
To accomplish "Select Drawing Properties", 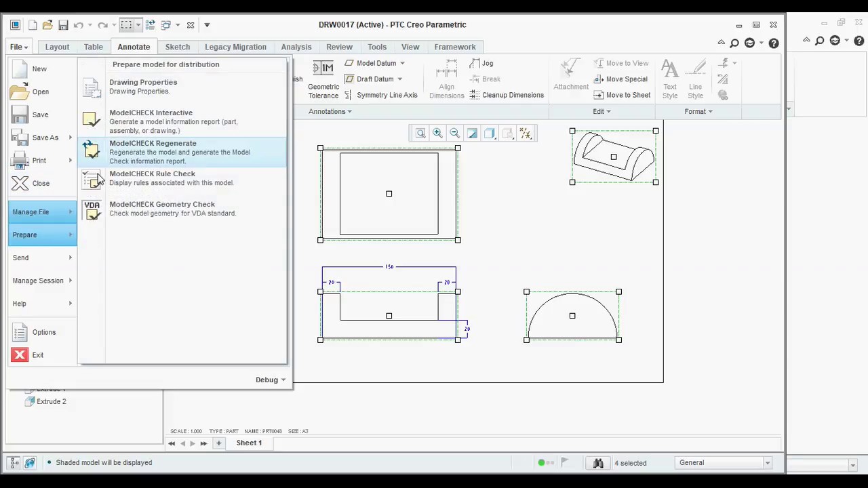I will pyautogui.click(x=183, y=87).
